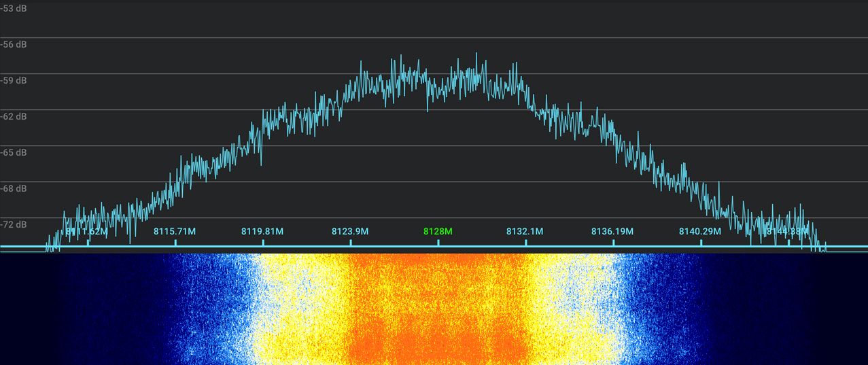Click the -59 dB scale label

coord(14,80)
